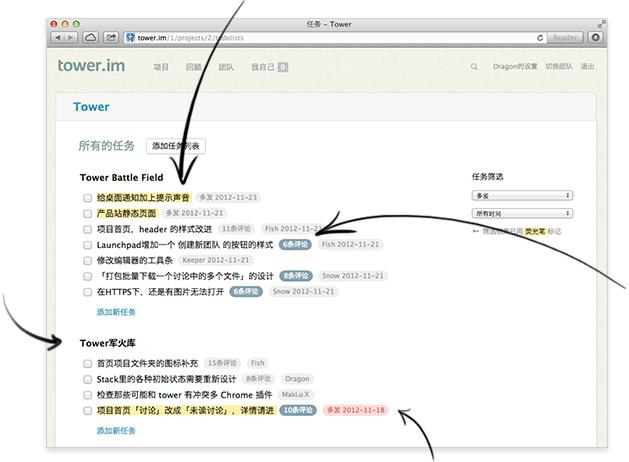Open 8条评论 badge on 打包批量下载 task
The width and height of the screenshot is (629, 462).
point(296,276)
